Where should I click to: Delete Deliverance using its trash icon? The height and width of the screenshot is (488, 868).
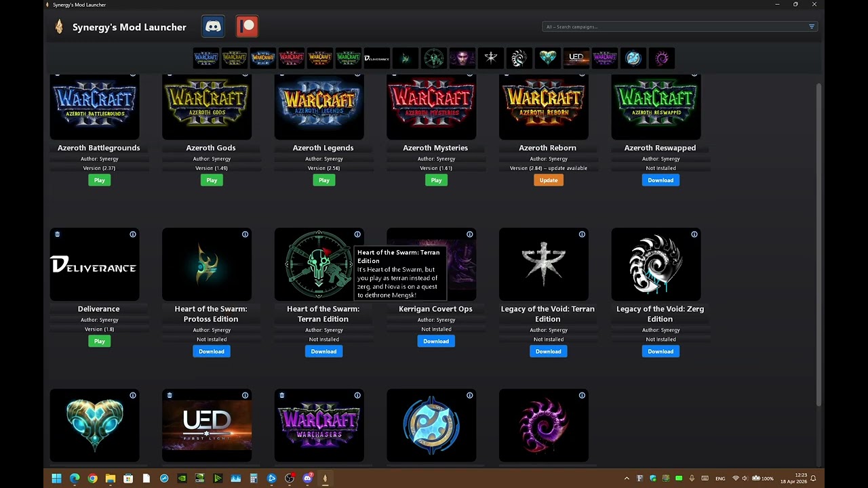point(58,235)
